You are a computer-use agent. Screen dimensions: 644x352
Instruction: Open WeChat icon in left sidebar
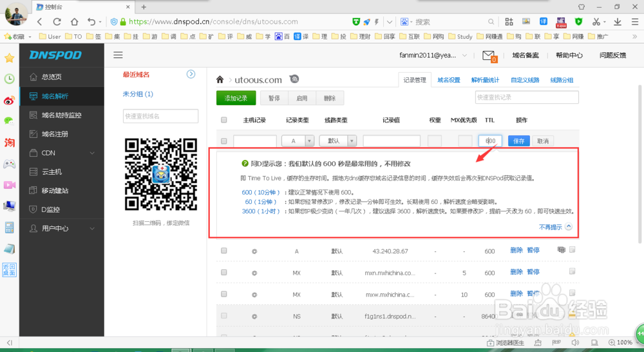(x=9, y=121)
